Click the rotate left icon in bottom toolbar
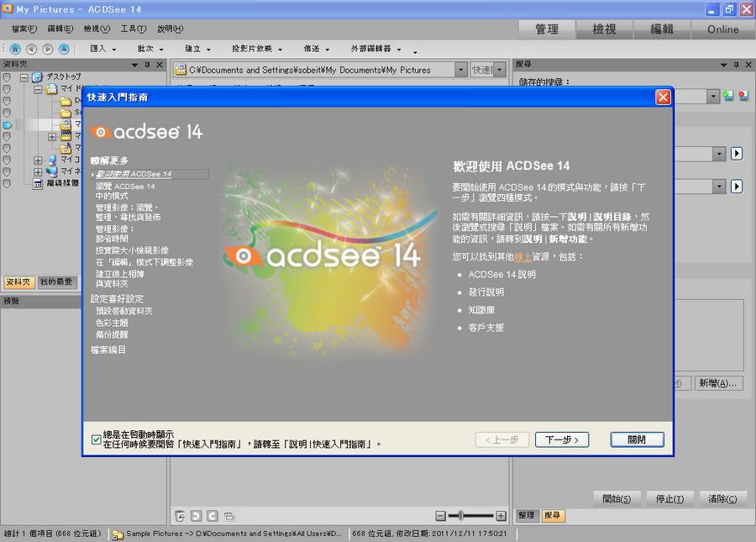This screenshot has width=756, height=542. [x=196, y=516]
